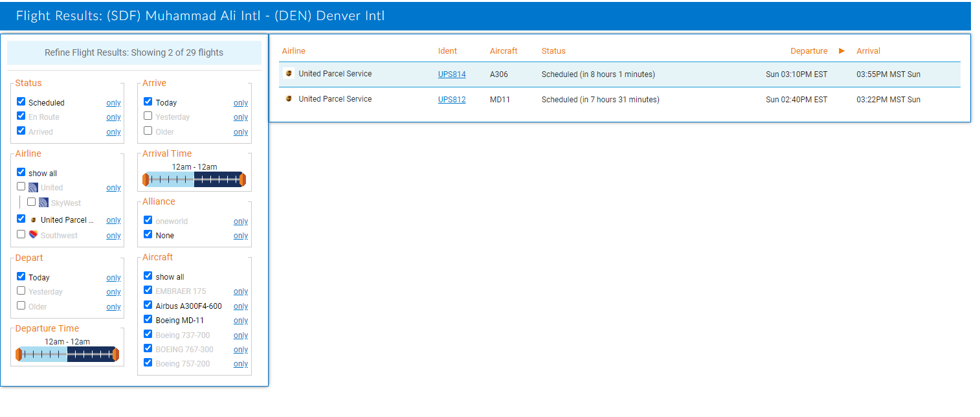Click the orange sort arrow beside Departure
The height and width of the screenshot is (417, 980).
pyautogui.click(x=842, y=51)
